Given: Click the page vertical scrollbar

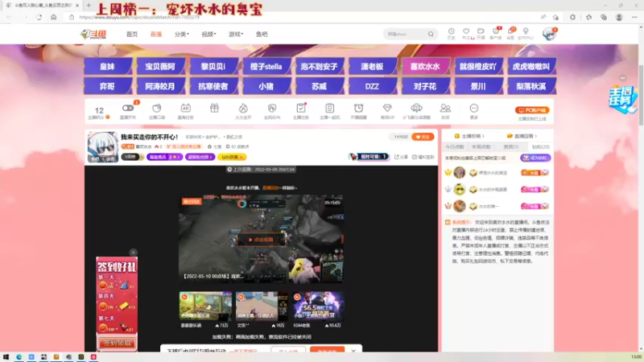Looking at the screenshot, I should click(641, 94).
